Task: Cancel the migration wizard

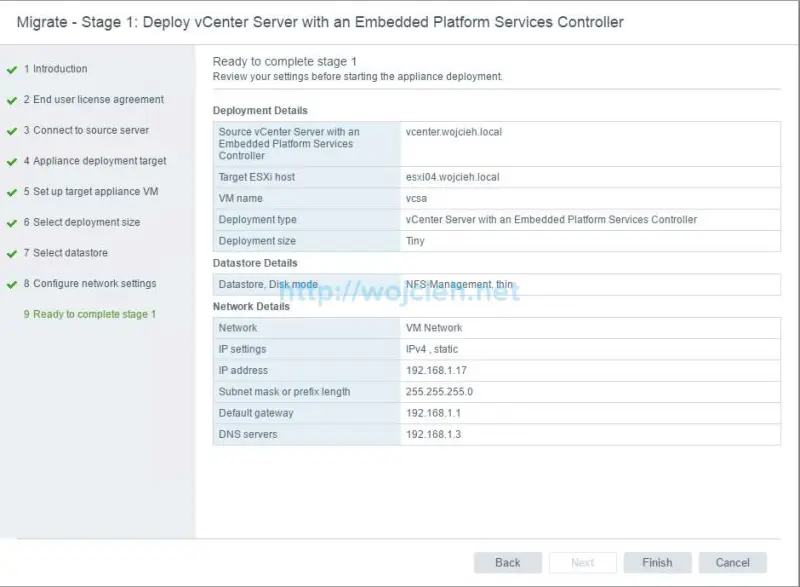Action: [733, 562]
